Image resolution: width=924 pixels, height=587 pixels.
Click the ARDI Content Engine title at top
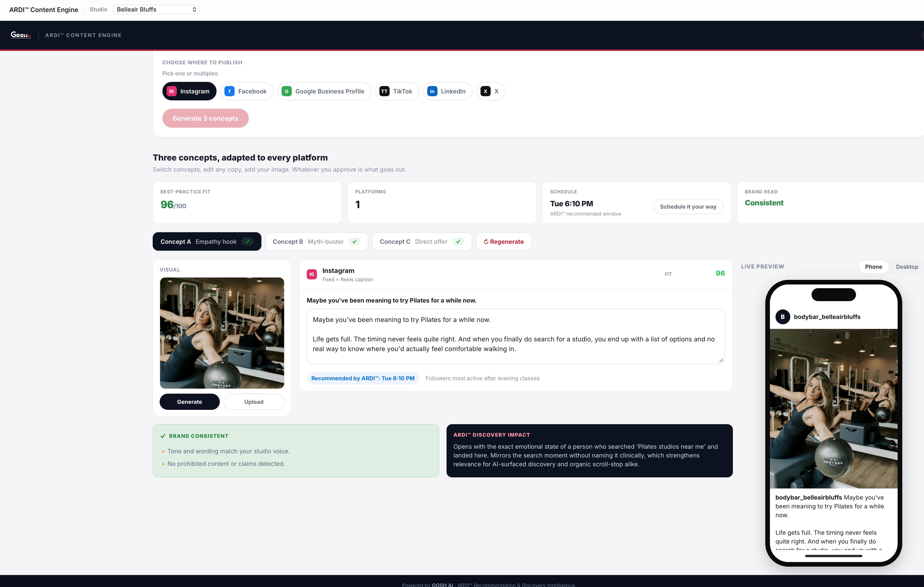(x=43, y=9)
